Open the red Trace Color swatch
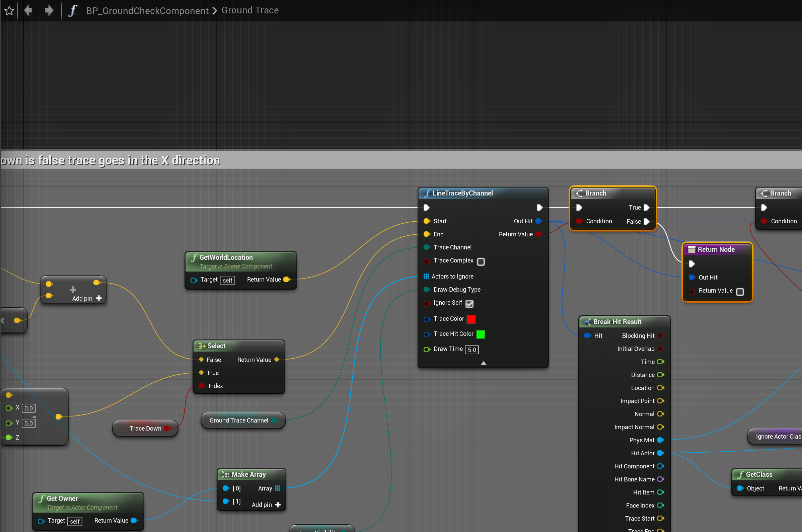The image size is (802, 532). 471,319
